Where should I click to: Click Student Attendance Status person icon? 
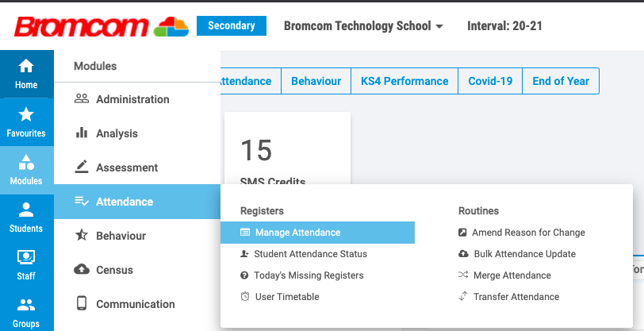point(244,254)
